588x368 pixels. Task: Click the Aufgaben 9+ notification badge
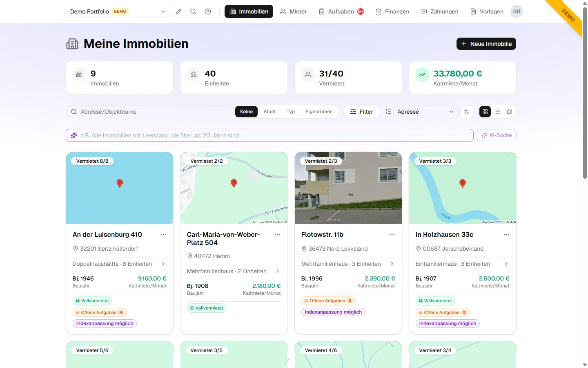click(x=361, y=11)
